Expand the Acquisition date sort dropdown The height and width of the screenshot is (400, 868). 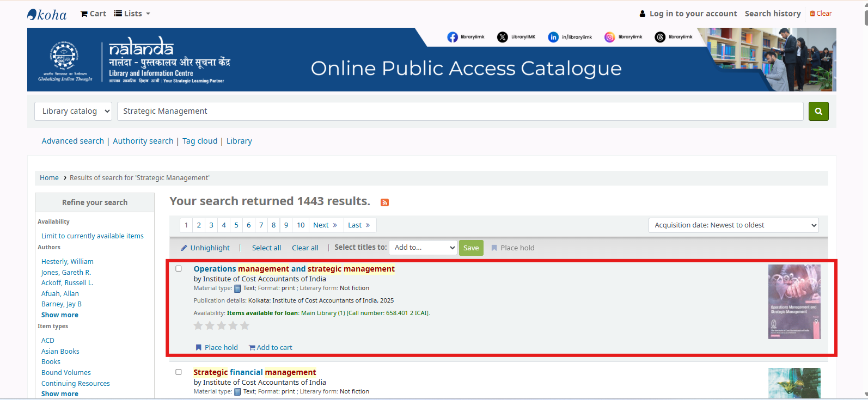[x=733, y=225]
